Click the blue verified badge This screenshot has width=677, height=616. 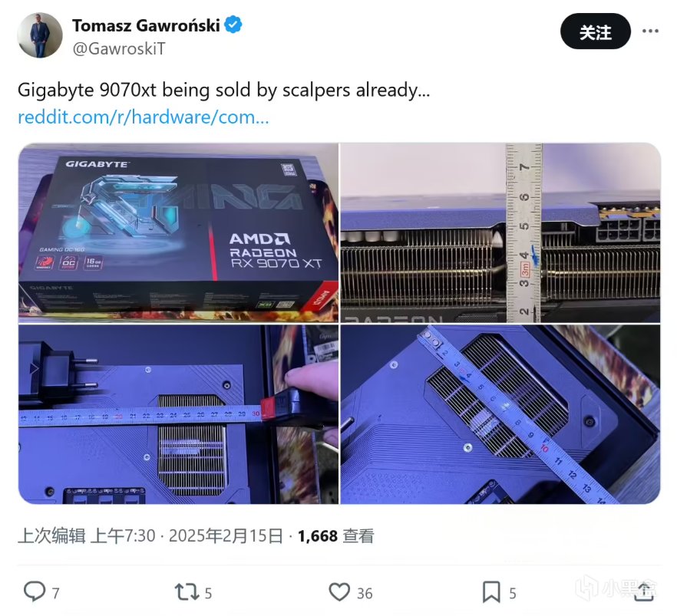(233, 25)
